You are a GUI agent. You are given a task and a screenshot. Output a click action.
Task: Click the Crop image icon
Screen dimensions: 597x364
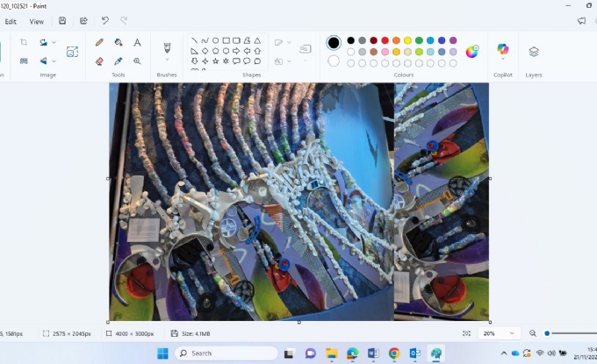(x=24, y=42)
